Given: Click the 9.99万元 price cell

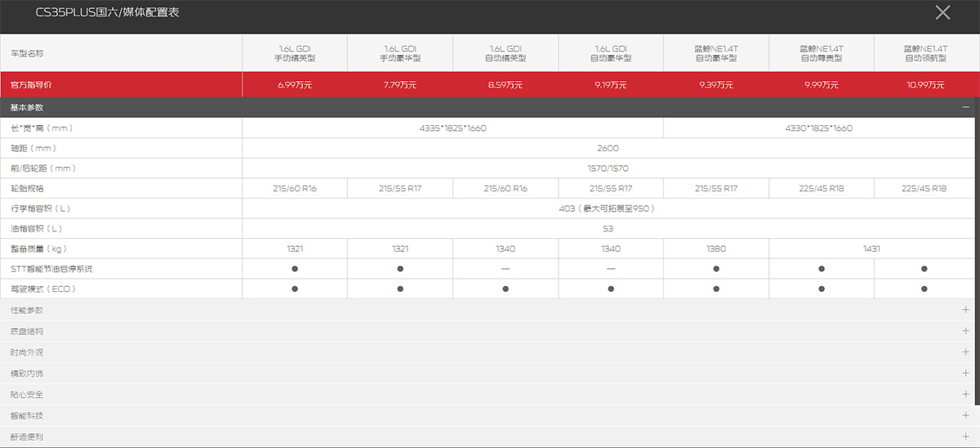Looking at the screenshot, I should pyautogui.click(x=822, y=85).
